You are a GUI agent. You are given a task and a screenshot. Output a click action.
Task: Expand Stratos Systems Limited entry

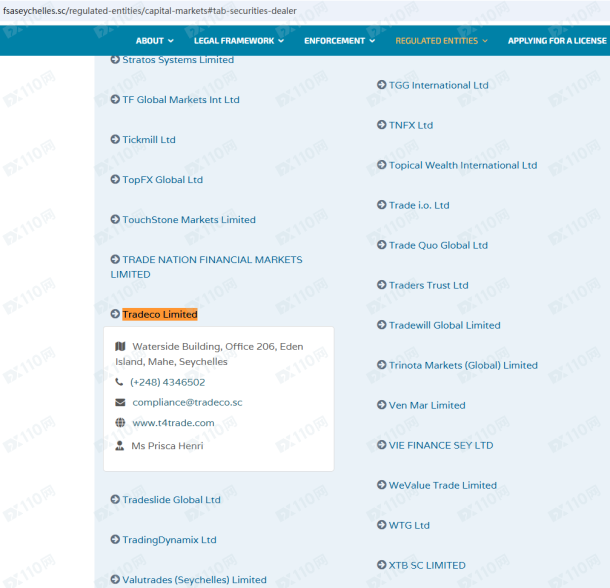(178, 60)
